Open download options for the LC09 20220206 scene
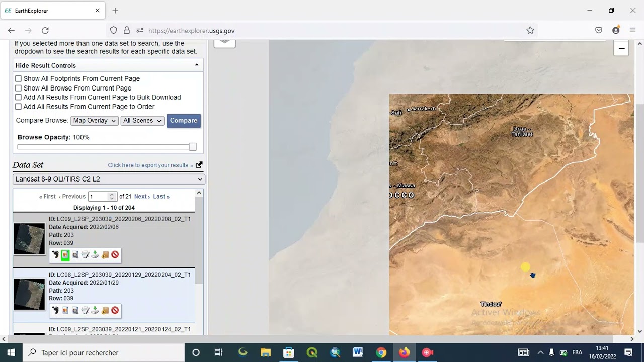 coord(95,255)
